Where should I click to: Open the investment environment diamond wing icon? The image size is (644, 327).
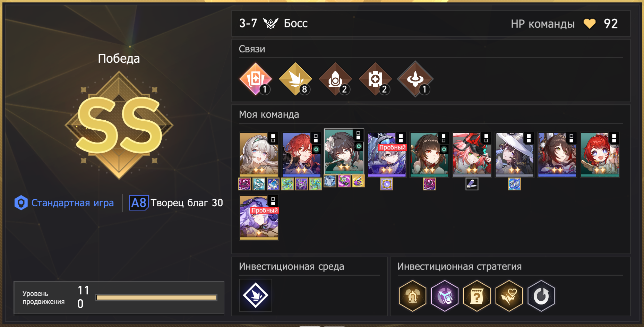coord(256,295)
